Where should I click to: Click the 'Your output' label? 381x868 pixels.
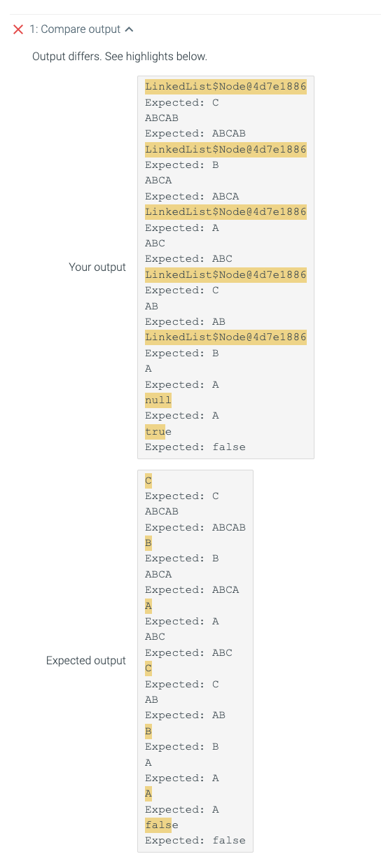[97, 267]
